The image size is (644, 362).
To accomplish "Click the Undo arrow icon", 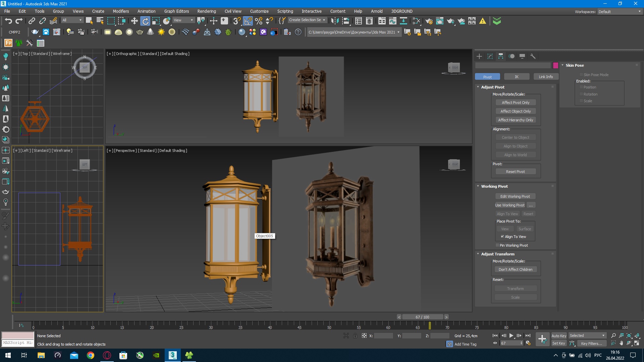I will pyautogui.click(x=8, y=21).
